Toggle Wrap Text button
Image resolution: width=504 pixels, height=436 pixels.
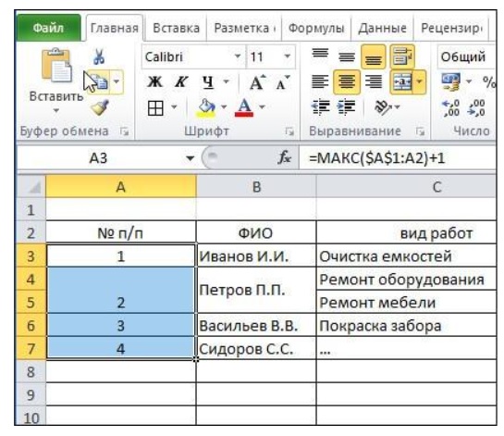point(402,57)
